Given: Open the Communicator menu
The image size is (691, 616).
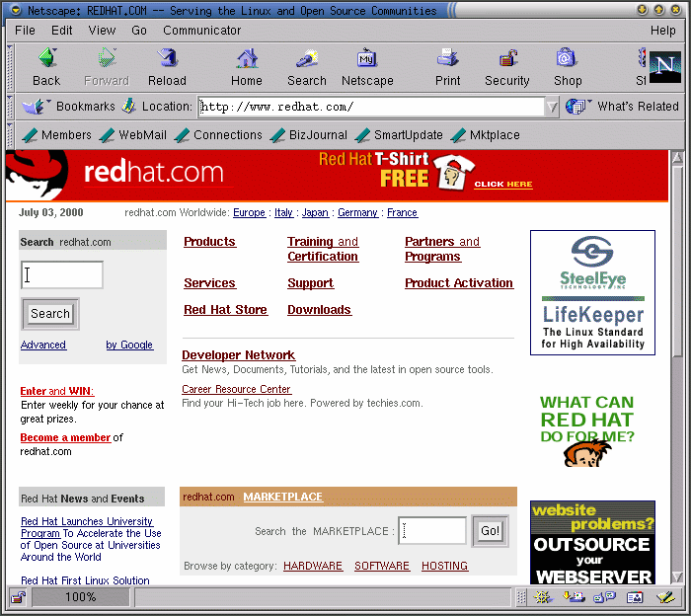Looking at the screenshot, I should coord(202,31).
